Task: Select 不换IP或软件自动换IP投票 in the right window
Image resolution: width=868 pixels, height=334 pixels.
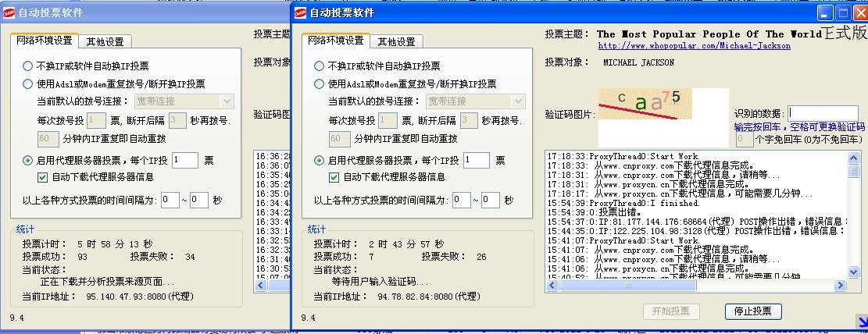Action: pos(319,66)
